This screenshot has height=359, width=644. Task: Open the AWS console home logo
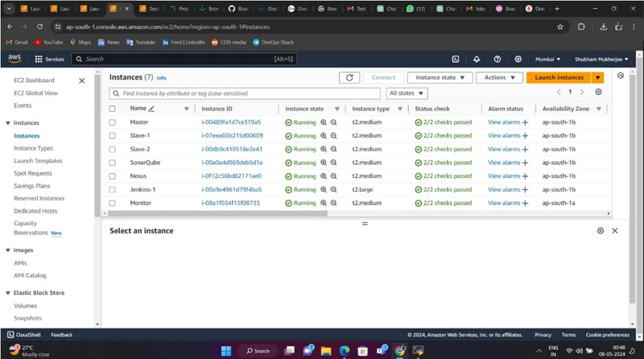click(x=14, y=59)
